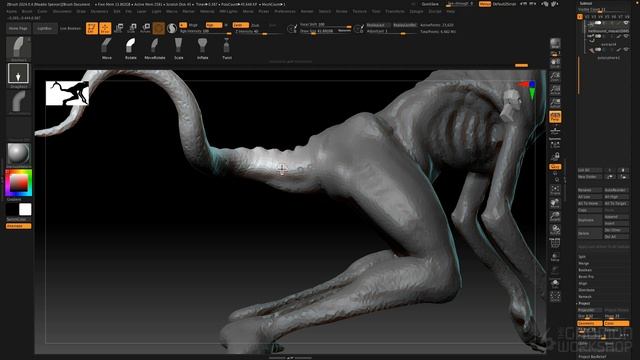Expand the Bevel Pro section
This screenshot has height=360, width=640.
[x=586, y=277]
